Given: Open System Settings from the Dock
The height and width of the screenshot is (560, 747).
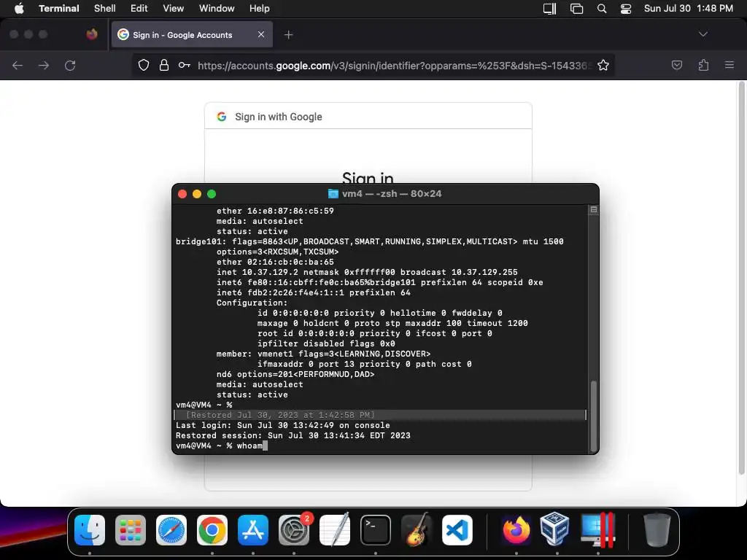Looking at the screenshot, I should [294, 530].
